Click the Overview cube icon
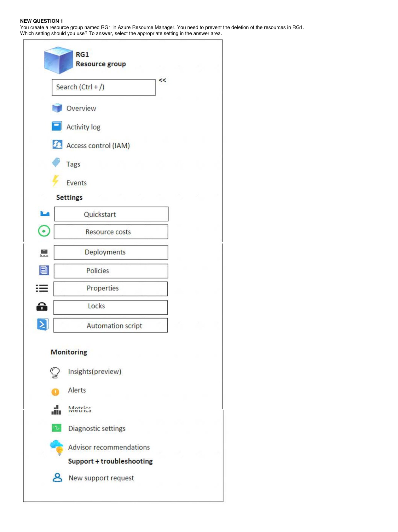Image resolution: width=398 pixels, height=532 pixels. pos(57,108)
